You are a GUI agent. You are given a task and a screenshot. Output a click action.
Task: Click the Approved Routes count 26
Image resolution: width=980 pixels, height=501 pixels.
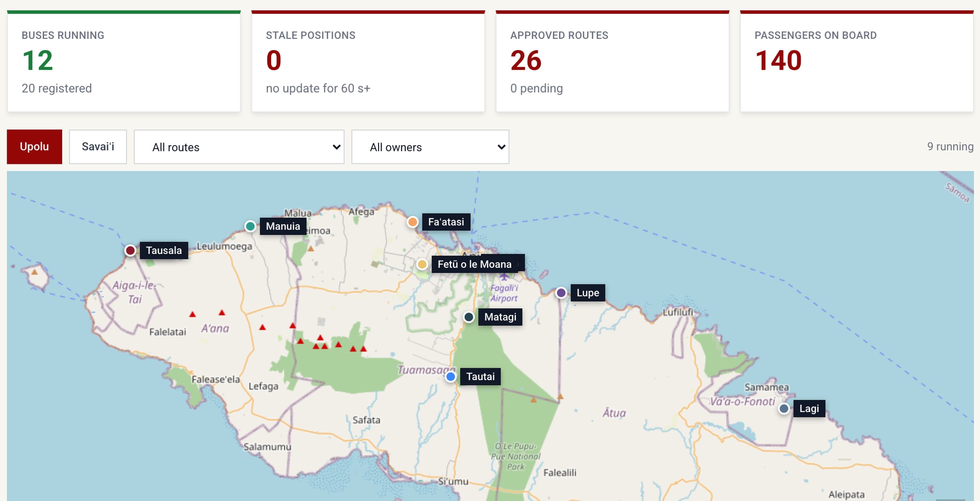click(526, 60)
